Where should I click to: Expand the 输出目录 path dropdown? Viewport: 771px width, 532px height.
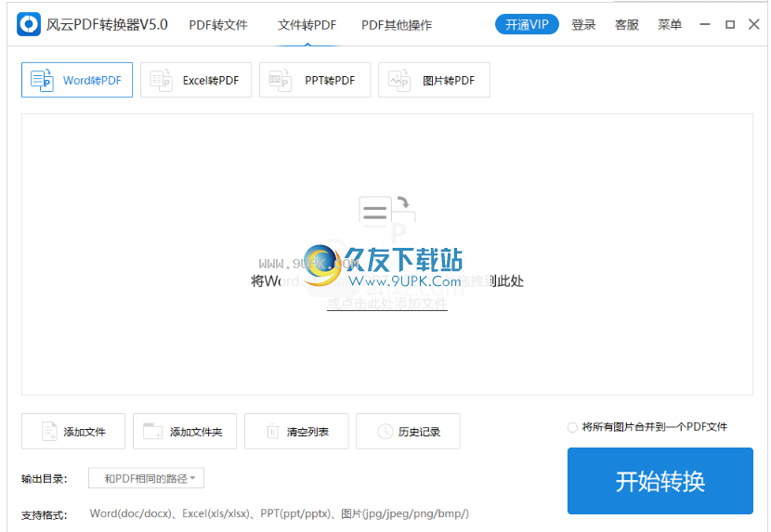(146, 478)
